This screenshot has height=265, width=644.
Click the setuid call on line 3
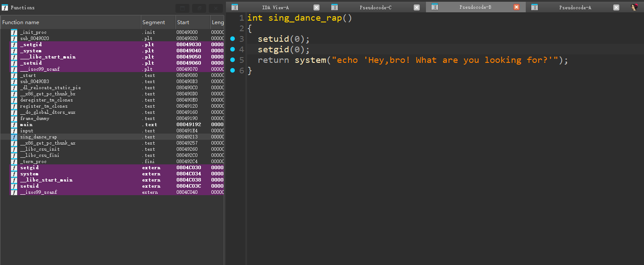273,39
